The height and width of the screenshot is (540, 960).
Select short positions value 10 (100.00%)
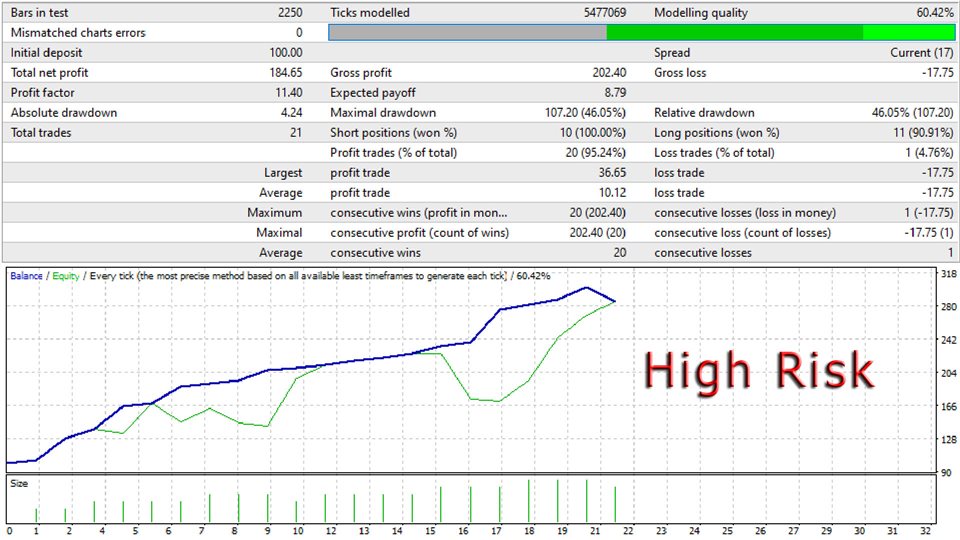point(593,132)
